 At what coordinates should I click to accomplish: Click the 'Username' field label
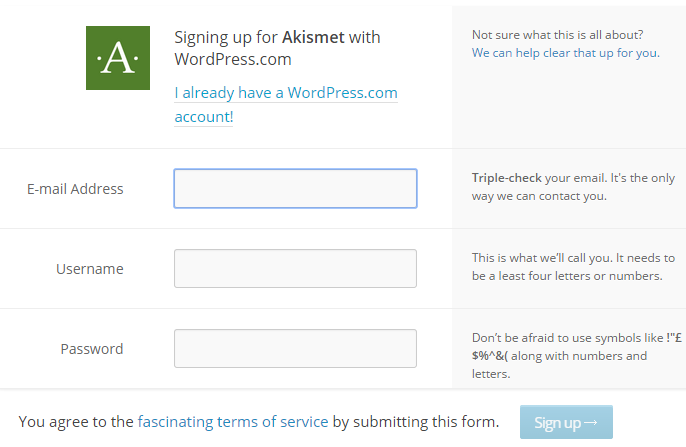click(90, 269)
